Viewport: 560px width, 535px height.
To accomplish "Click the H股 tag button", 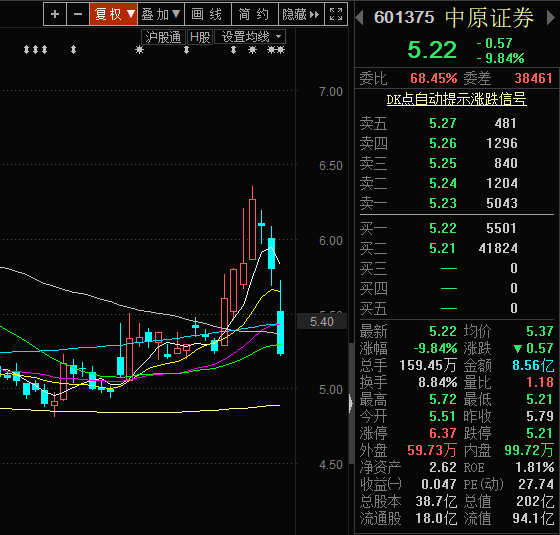I will point(200,37).
